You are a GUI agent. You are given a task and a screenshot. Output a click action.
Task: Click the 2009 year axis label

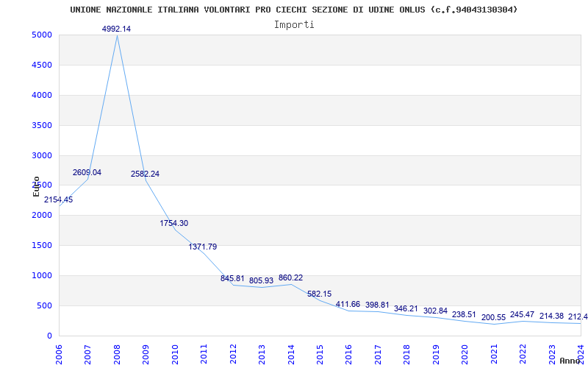(146, 354)
